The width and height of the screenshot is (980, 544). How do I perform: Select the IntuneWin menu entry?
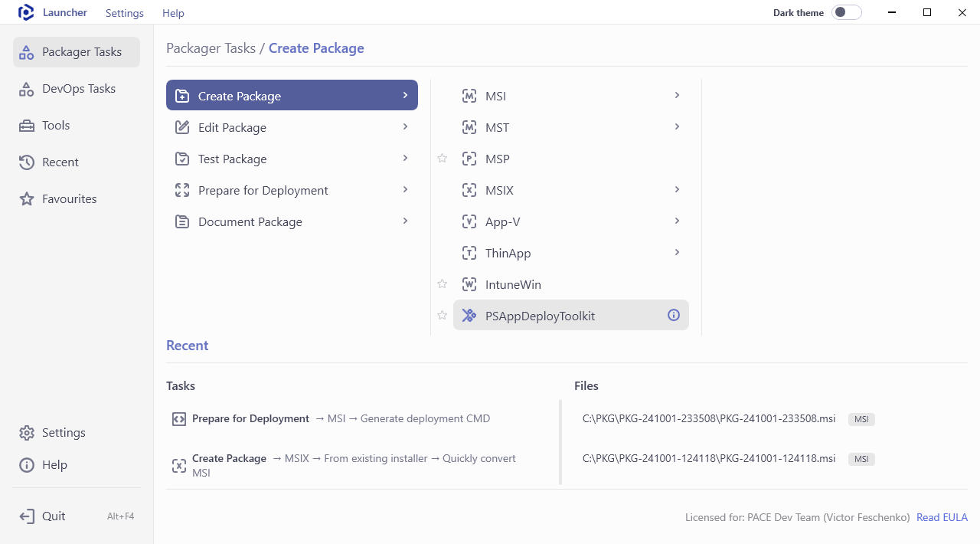(x=571, y=284)
